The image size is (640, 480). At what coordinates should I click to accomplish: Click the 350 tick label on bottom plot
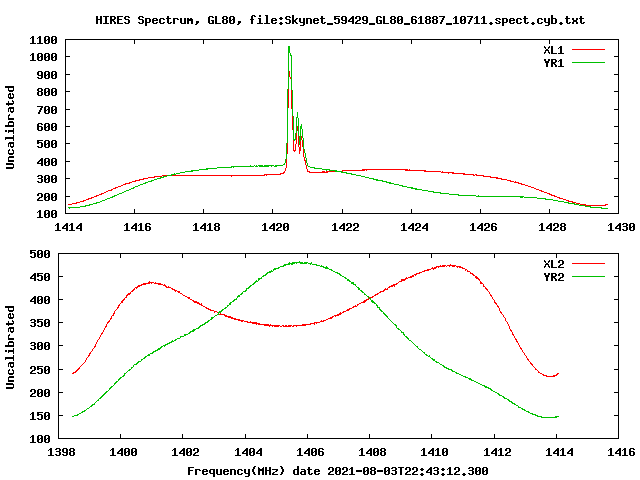(x=40, y=323)
